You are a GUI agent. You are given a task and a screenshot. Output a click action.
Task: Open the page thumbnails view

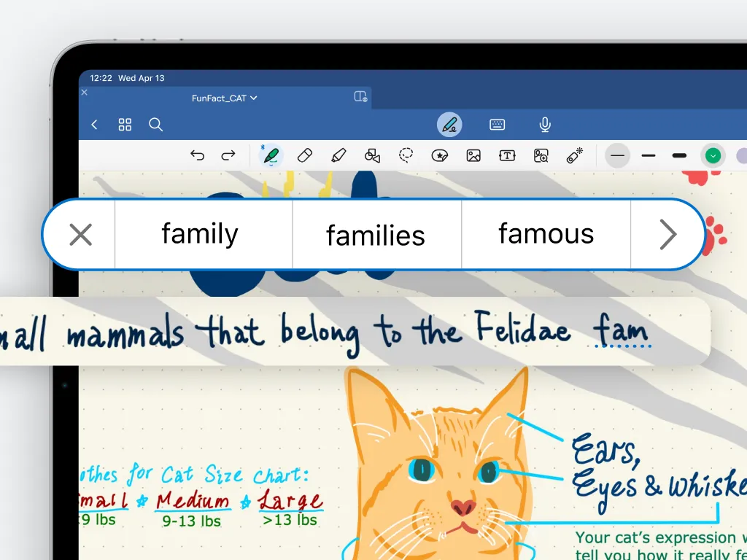point(125,124)
